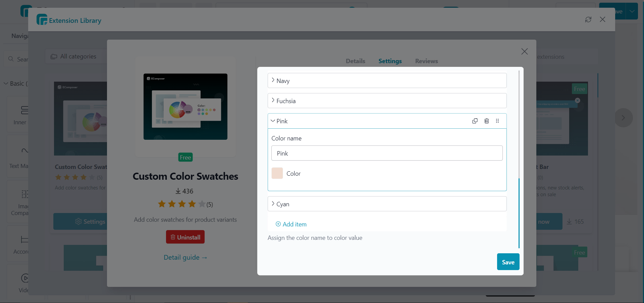Screen dimensions: 644x303
Task: Switch to the Settings tab
Action: (x=390, y=61)
